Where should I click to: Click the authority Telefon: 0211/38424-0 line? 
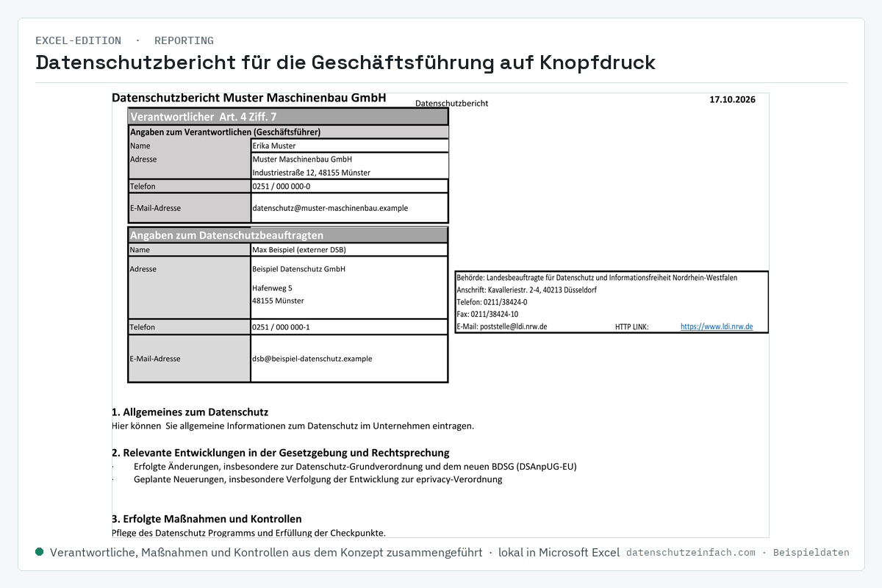(x=492, y=302)
